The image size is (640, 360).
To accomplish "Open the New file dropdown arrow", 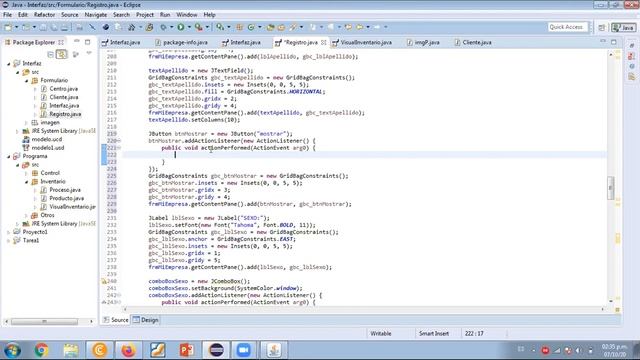I will [x=16, y=27].
